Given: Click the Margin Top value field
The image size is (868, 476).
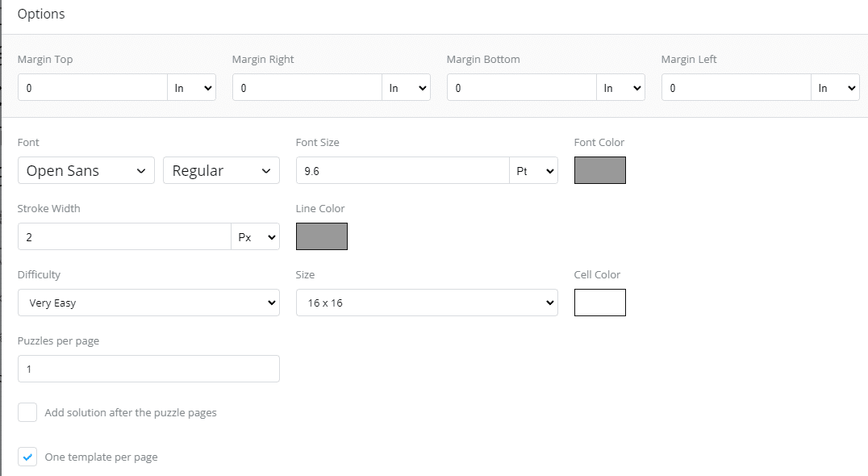Looking at the screenshot, I should [x=93, y=87].
